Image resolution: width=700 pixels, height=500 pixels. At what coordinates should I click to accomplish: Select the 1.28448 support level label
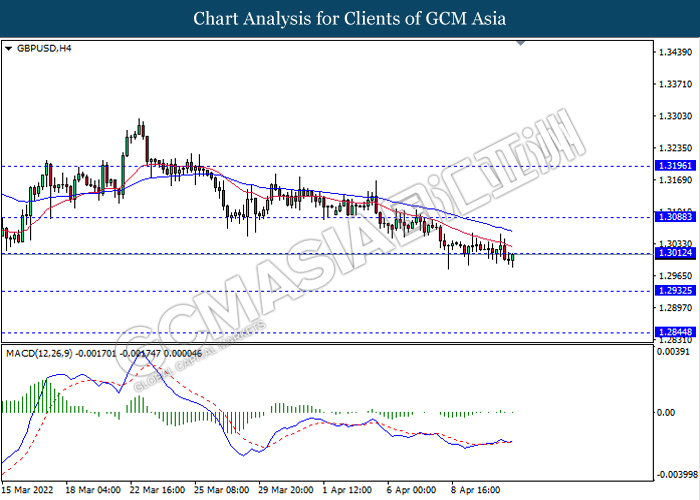pos(675,332)
